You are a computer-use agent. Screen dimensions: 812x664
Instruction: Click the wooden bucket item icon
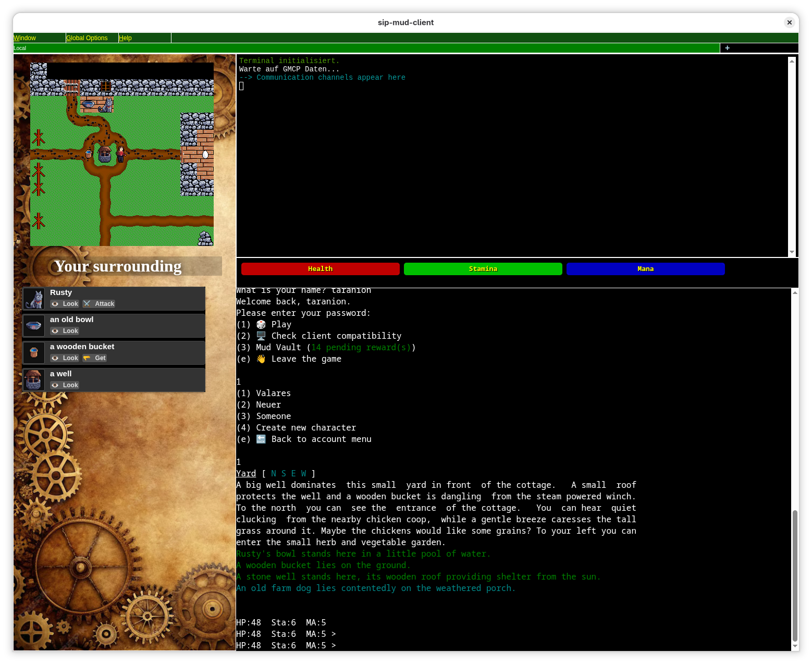point(34,353)
